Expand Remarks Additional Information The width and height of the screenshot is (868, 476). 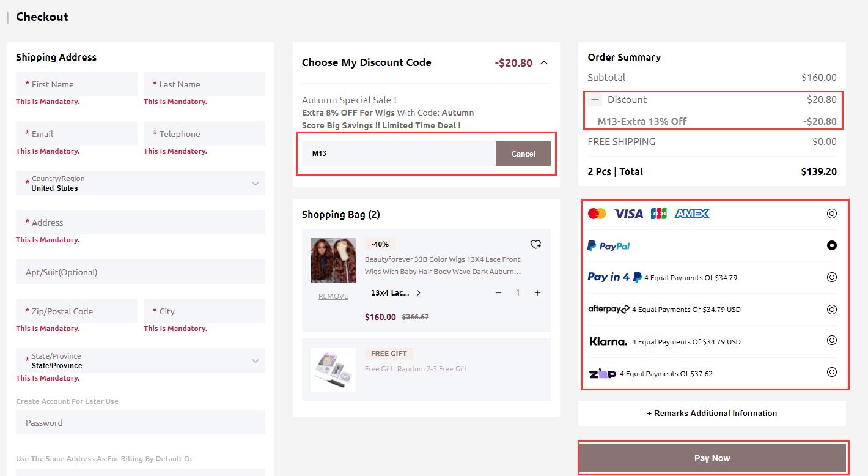pyautogui.click(x=712, y=413)
